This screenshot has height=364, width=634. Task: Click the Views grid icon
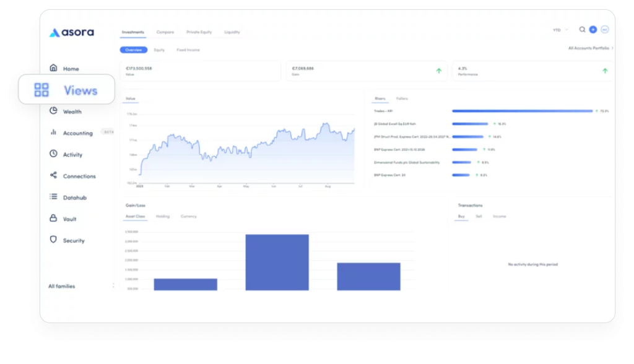(41, 90)
